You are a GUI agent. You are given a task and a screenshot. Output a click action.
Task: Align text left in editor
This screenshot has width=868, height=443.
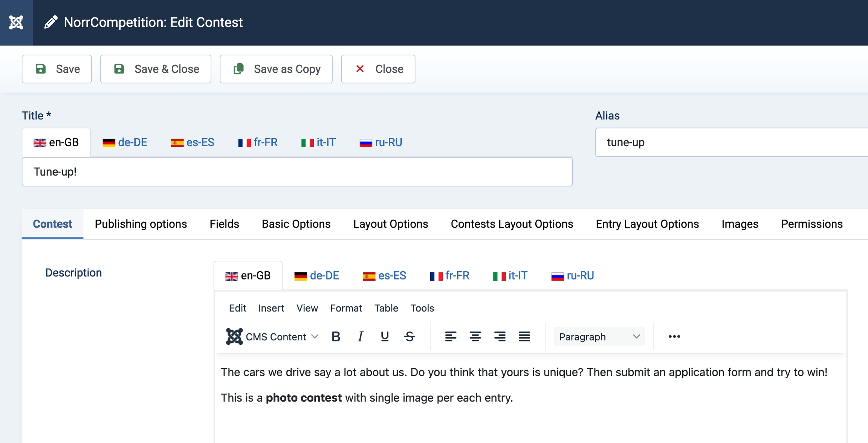451,336
